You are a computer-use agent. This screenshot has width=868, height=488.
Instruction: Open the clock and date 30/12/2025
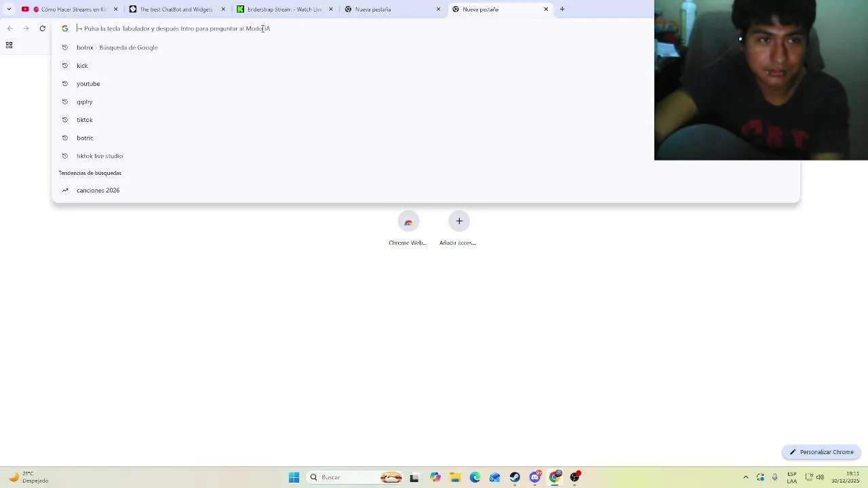tap(846, 477)
